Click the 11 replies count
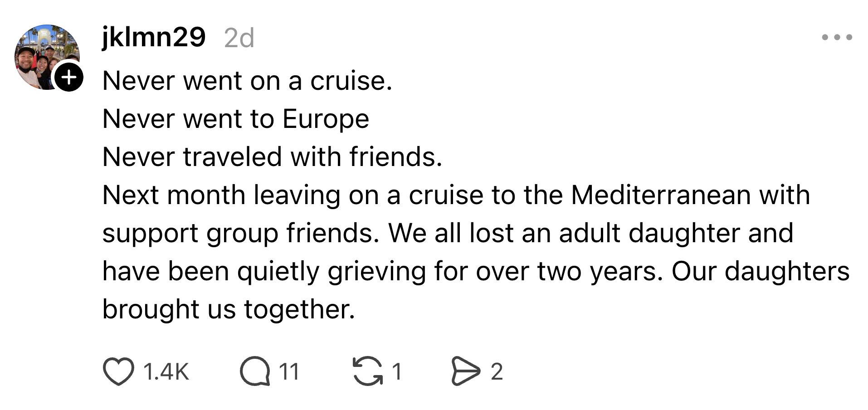 coord(289,372)
